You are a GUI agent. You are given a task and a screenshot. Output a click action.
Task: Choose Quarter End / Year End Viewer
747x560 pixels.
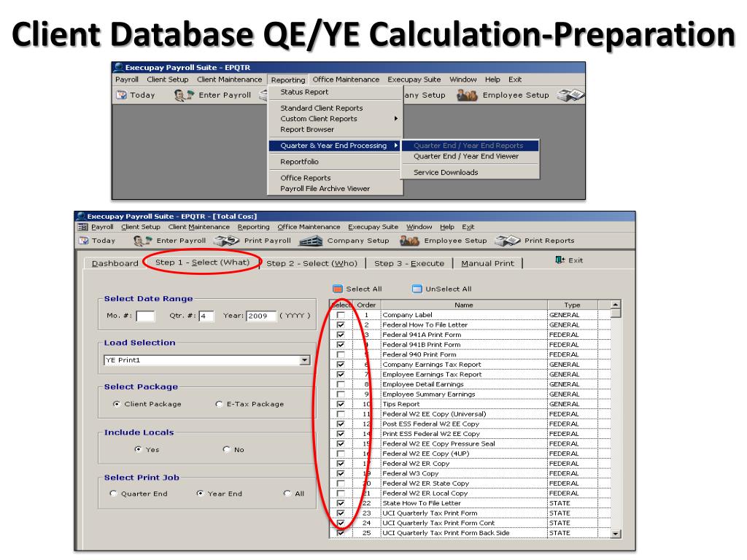(466, 156)
